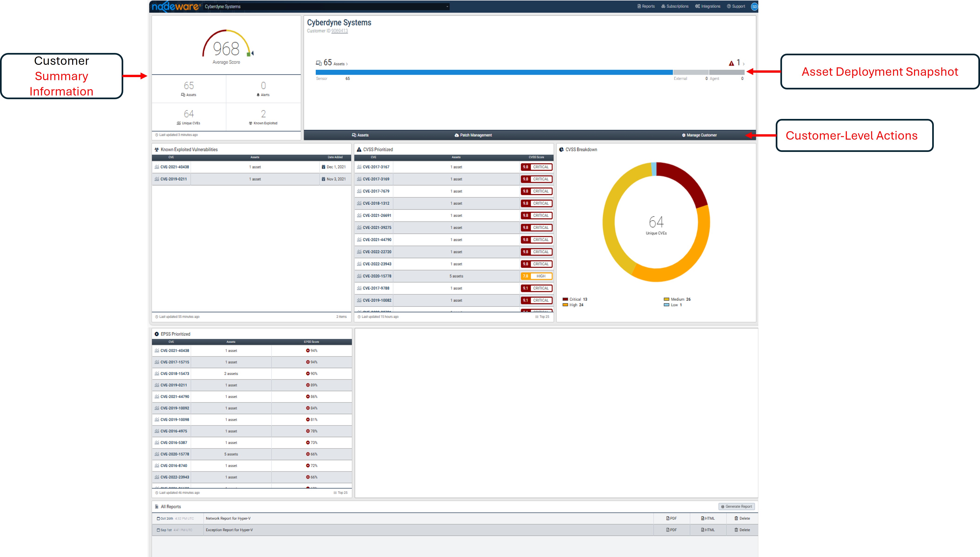Click the bug icon beside CVE-2016-8740
This screenshot has height=557, width=980.
[157, 465]
